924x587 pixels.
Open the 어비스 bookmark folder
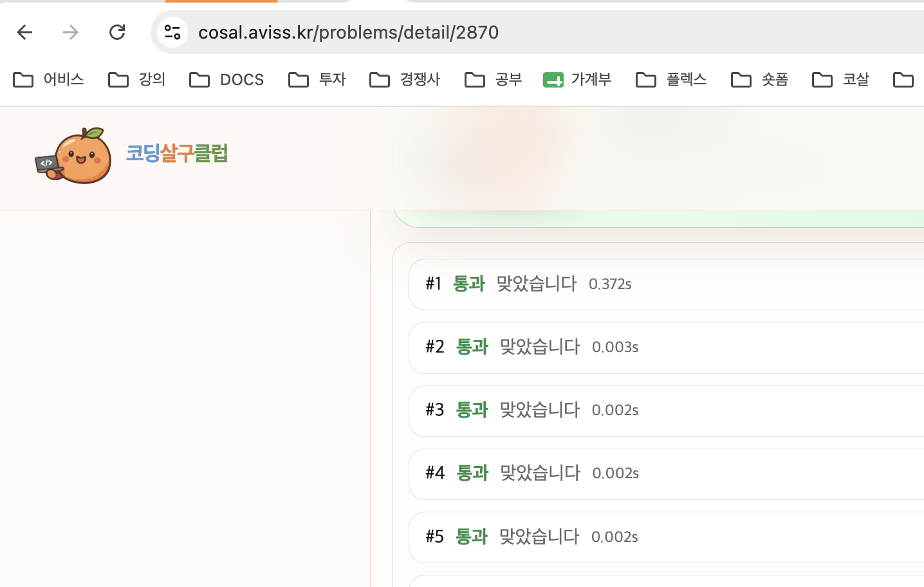(49, 80)
